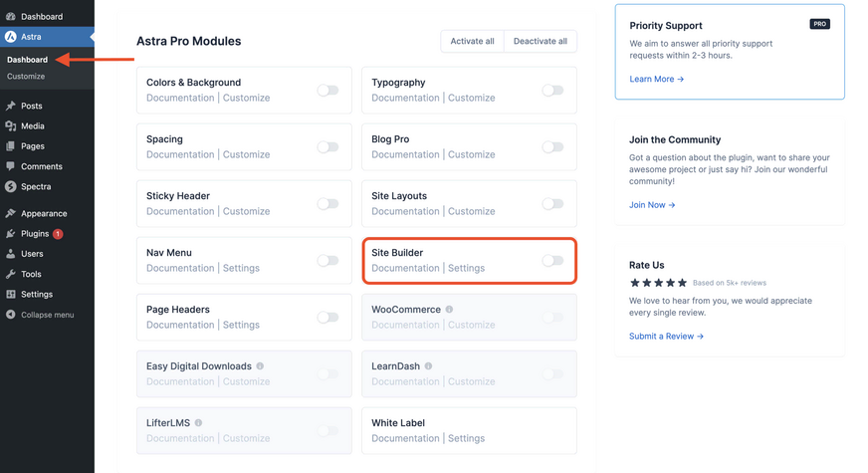The width and height of the screenshot is (868, 473).
Task: Click the Comments bubble icon
Action: (11, 166)
